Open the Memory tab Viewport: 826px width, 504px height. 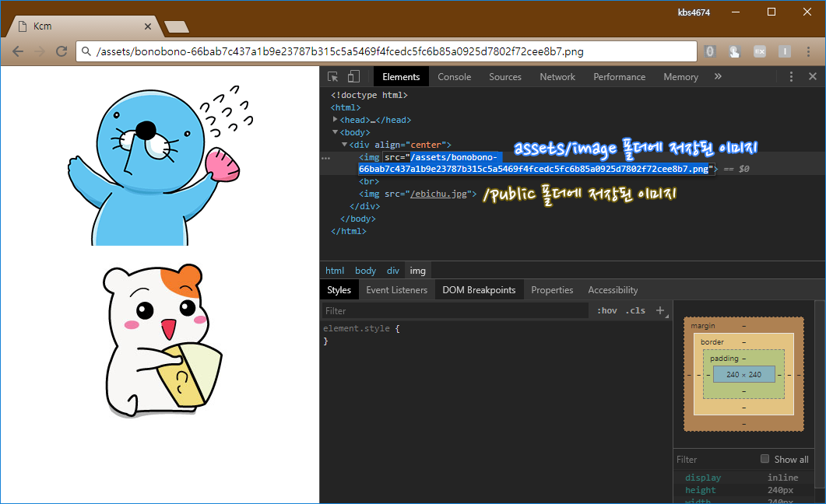tap(680, 77)
